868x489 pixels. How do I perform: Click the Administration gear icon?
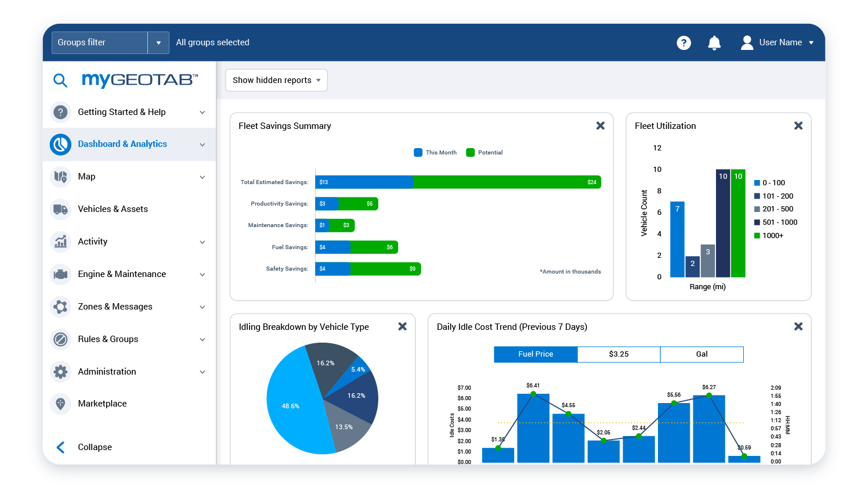60,372
